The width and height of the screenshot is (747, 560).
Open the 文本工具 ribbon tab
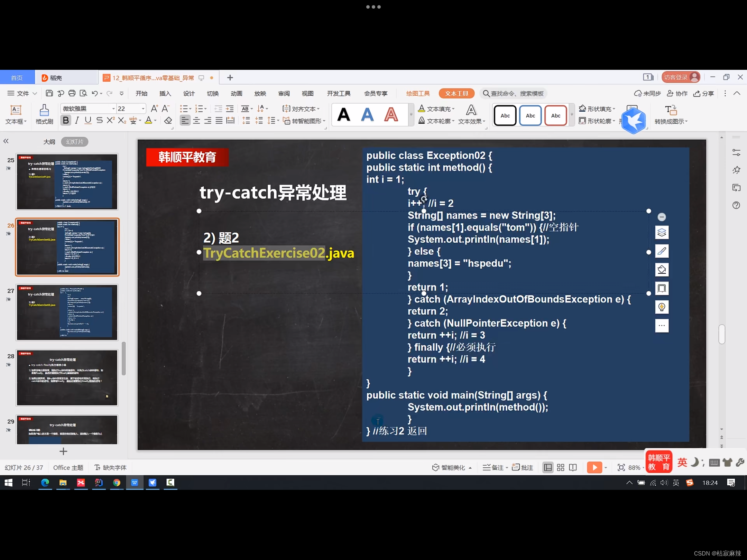pos(456,93)
